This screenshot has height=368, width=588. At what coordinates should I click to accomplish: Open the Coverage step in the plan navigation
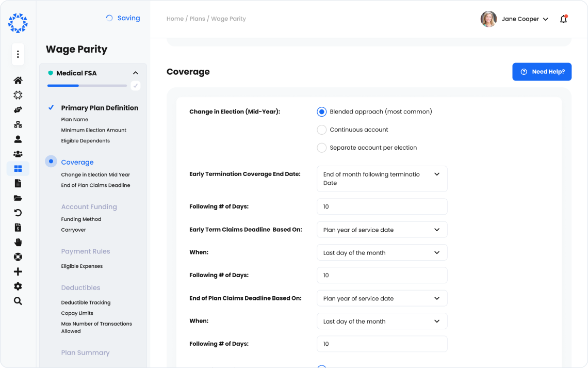point(77,162)
